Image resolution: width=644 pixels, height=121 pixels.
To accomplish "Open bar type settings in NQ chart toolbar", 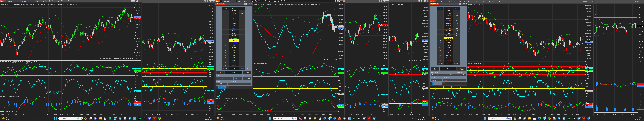I will coord(37,1).
